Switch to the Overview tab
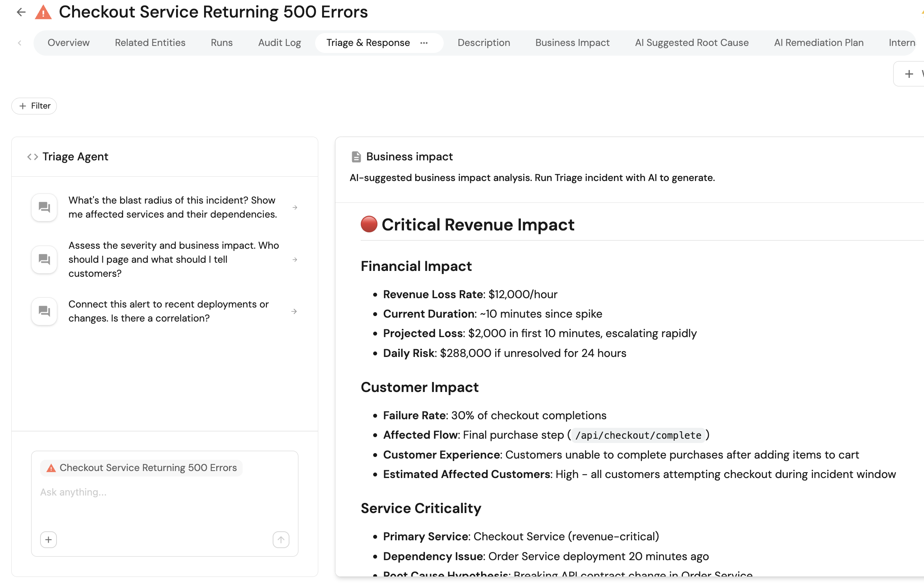 click(x=69, y=43)
